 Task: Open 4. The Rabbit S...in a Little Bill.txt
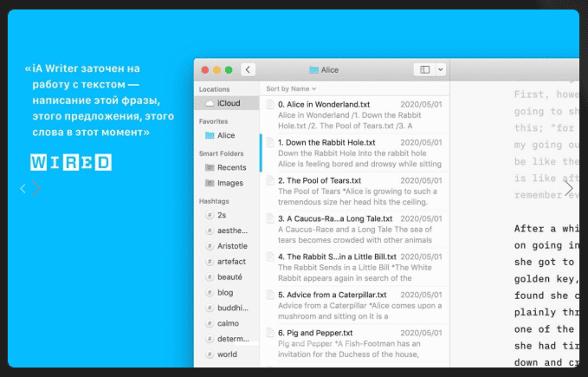pyautogui.click(x=355, y=267)
